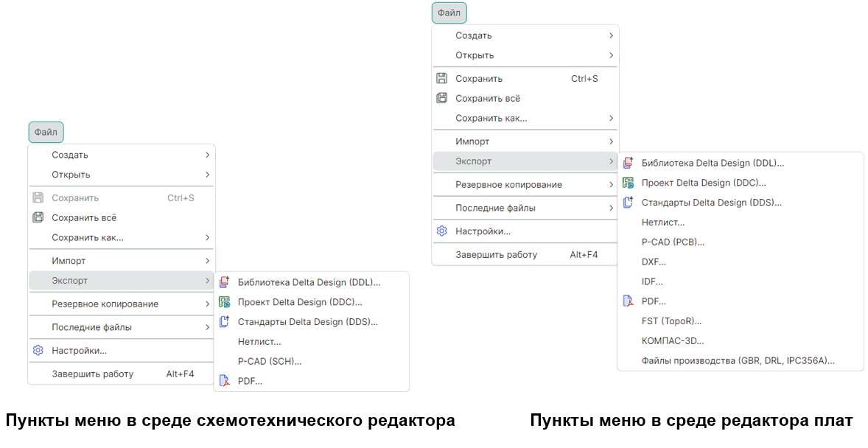Click Settings gear icon in PCB editor menu

pos(442,231)
